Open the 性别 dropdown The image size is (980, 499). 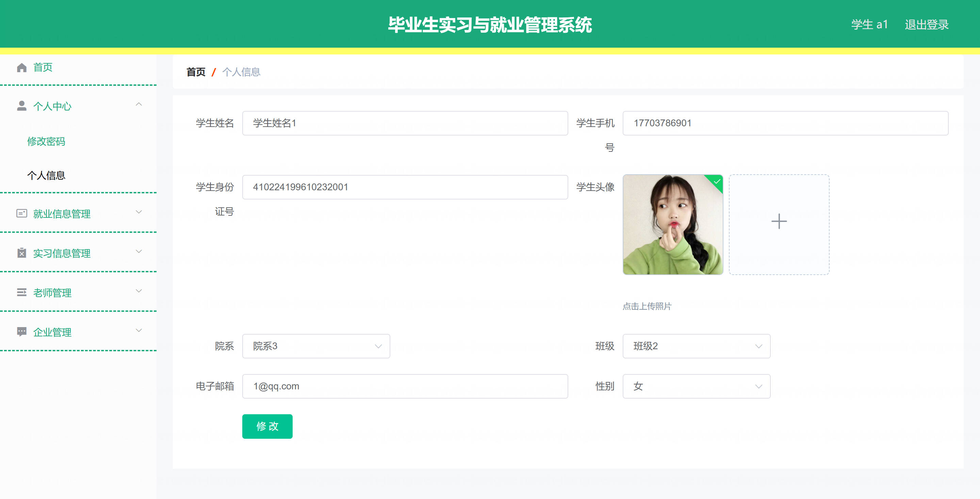point(696,386)
